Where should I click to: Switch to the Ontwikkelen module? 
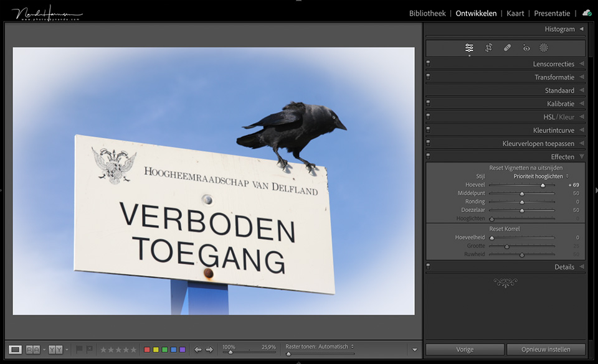(x=476, y=13)
